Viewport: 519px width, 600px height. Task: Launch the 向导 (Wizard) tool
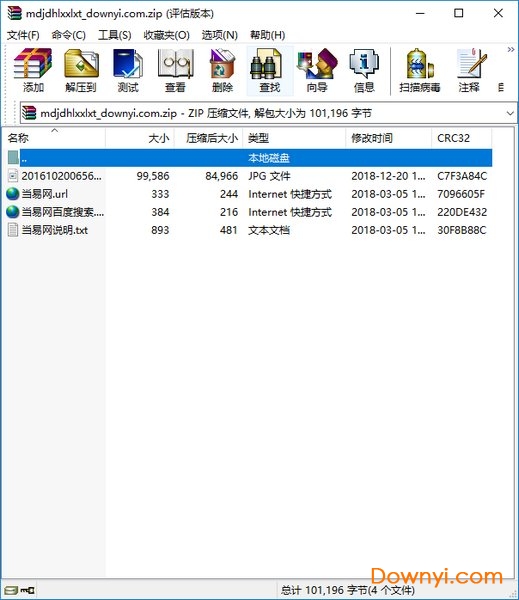point(317,70)
